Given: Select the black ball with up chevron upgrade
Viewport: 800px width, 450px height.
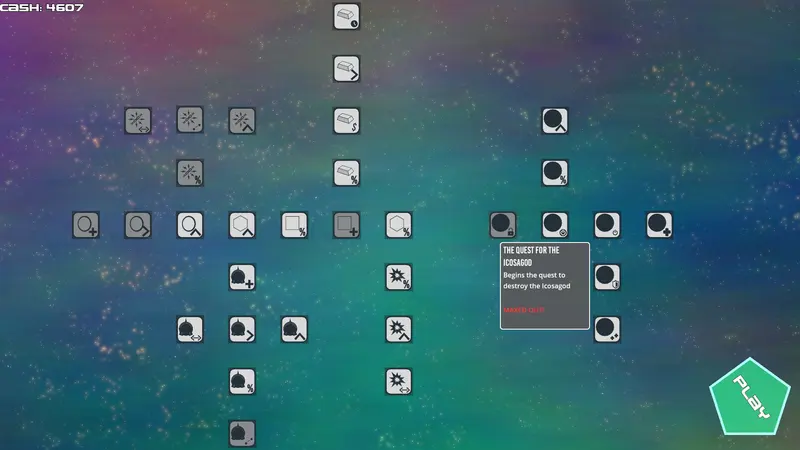Looking at the screenshot, I should 555,121.
